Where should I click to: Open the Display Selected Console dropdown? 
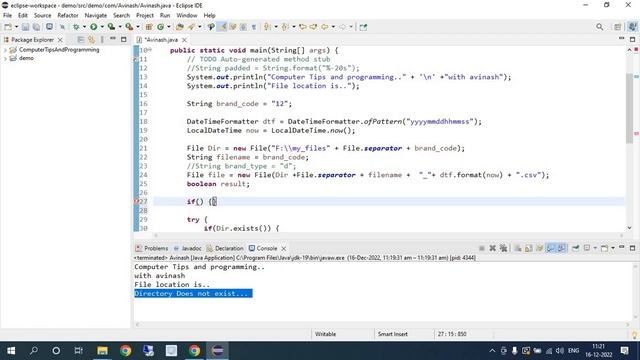click(595, 248)
